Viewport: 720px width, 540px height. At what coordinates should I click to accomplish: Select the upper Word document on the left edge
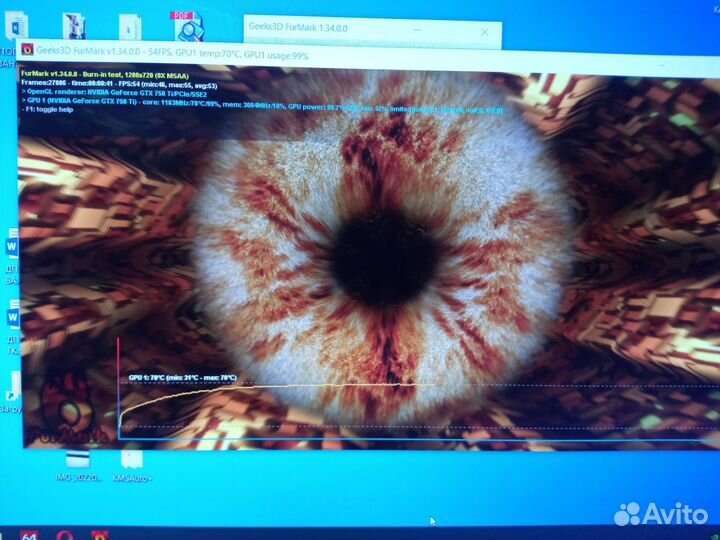coord(12,246)
